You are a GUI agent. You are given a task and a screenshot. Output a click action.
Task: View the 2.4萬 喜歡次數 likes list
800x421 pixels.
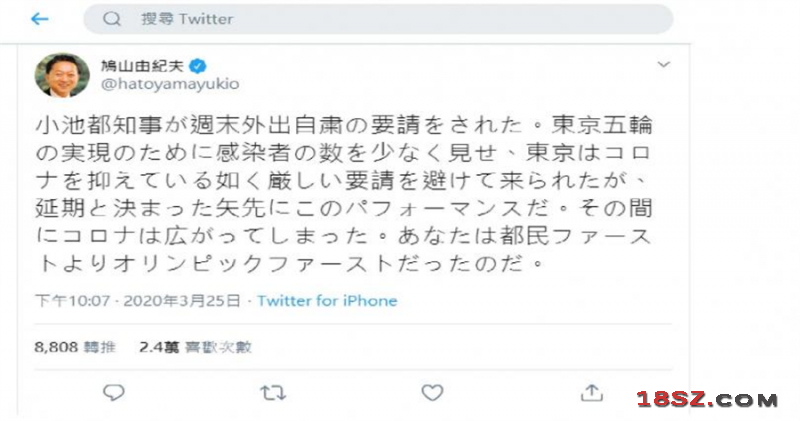point(194,347)
